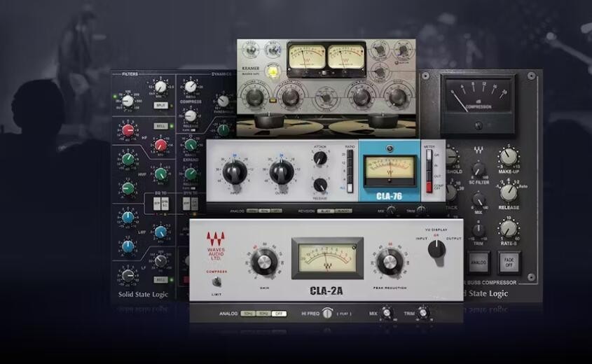Select ratio 4 on CLA-76

(350, 179)
